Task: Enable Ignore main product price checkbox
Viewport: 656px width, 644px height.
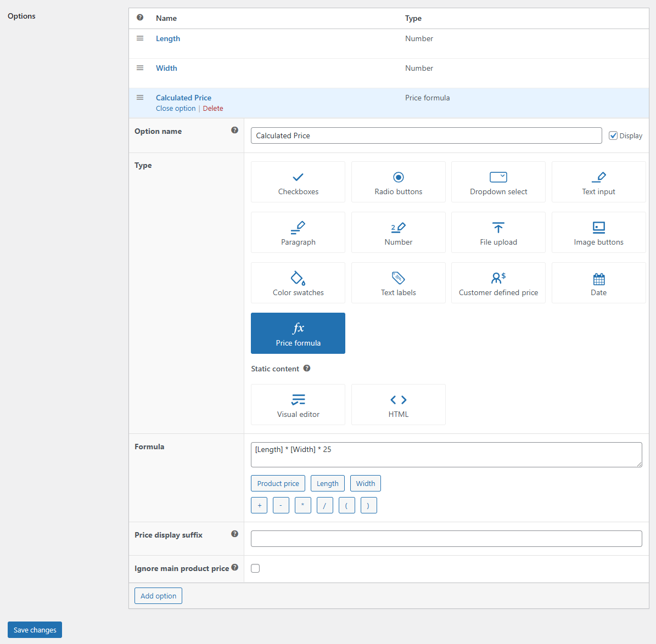Action: [x=255, y=568]
